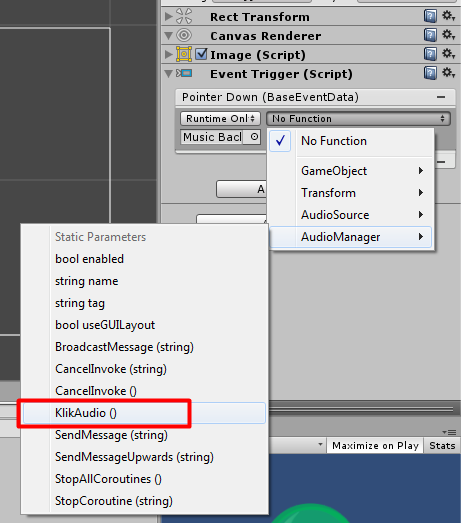Open object picker next to Music Back field
Image resolution: width=461 pixels, height=523 pixels.
tap(254, 137)
